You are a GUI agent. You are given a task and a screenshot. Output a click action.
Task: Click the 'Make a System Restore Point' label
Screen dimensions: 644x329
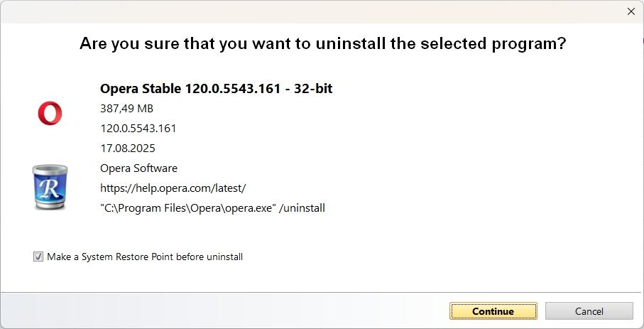click(x=145, y=257)
